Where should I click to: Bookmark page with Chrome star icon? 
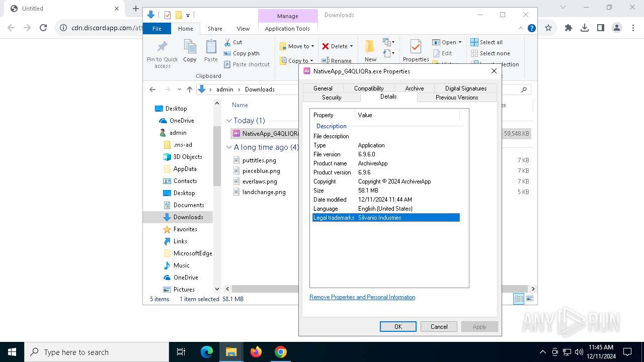[x=548, y=28]
